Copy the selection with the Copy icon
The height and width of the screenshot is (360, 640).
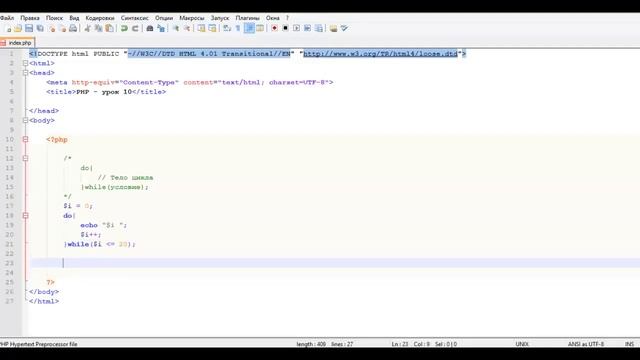coord(98,29)
